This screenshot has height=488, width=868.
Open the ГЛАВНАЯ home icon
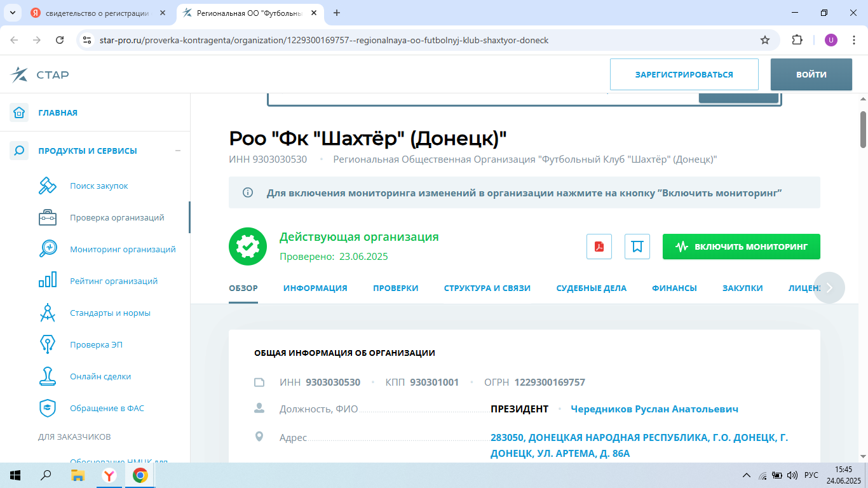pyautogui.click(x=19, y=112)
